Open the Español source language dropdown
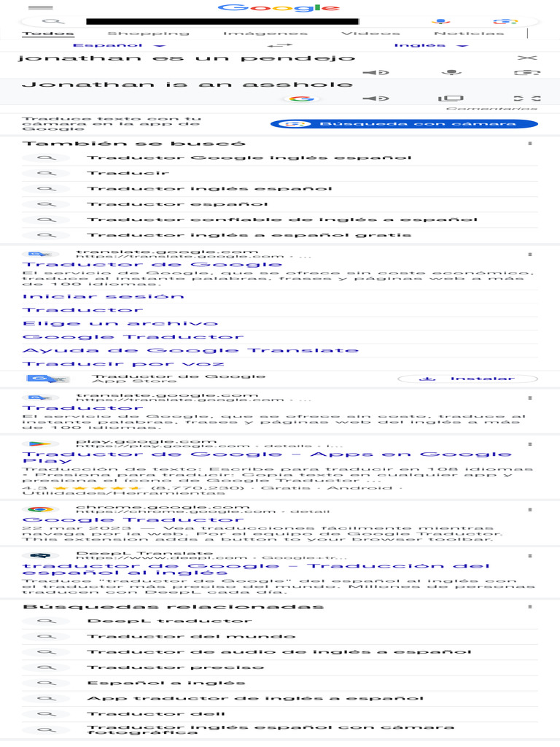The width and height of the screenshot is (560, 747). point(119,45)
